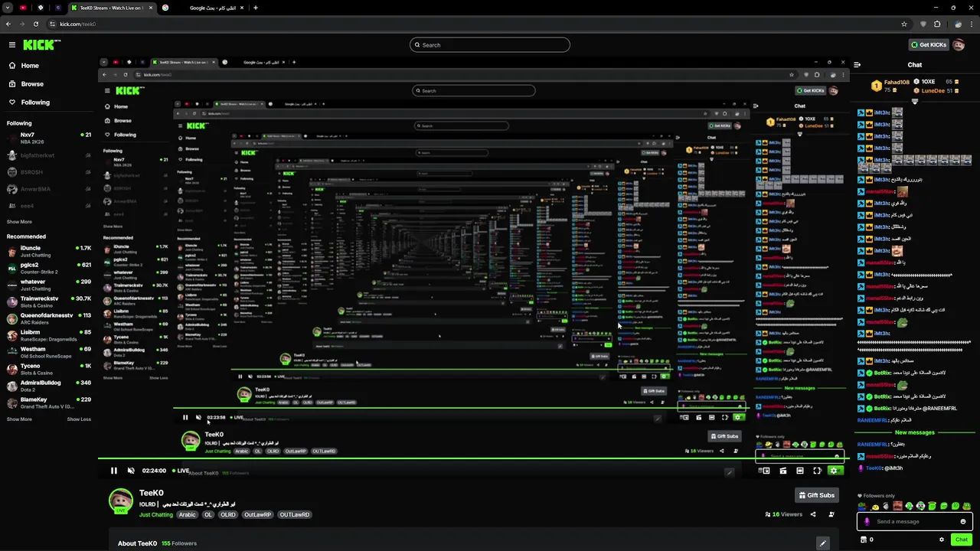980x551 pixels.
Task: Show Less under Recommended list
Action: pos(79,419)
